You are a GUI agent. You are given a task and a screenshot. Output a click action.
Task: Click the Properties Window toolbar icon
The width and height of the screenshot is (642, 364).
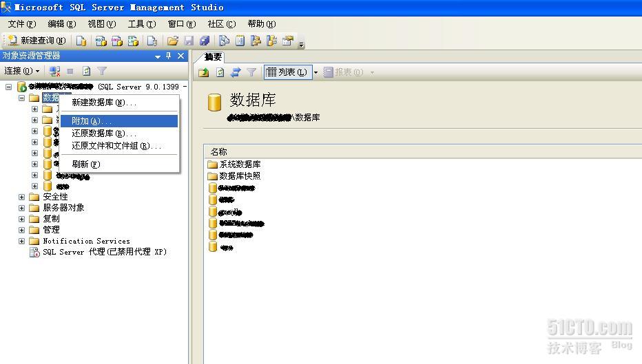point(288,41)
